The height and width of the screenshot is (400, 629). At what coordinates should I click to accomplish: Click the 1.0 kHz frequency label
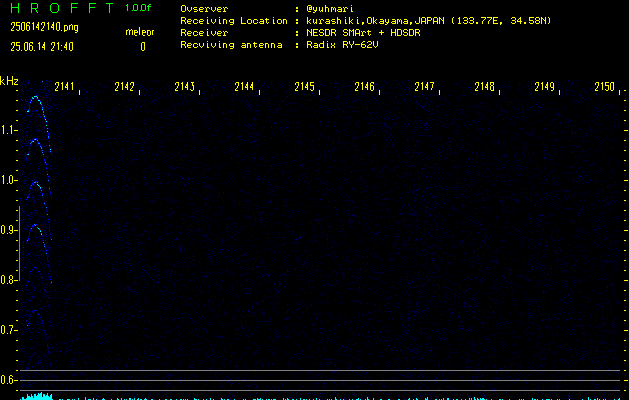(x=7, y=180)
